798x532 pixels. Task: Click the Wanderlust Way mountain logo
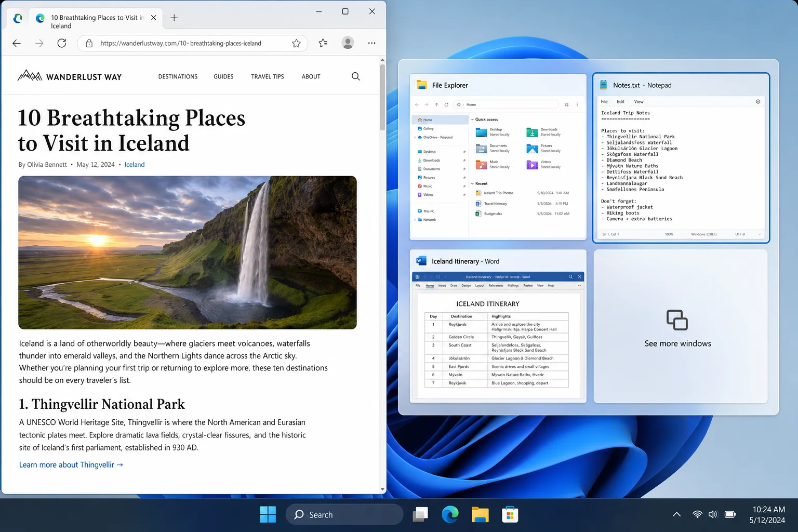tap(30, 76)
